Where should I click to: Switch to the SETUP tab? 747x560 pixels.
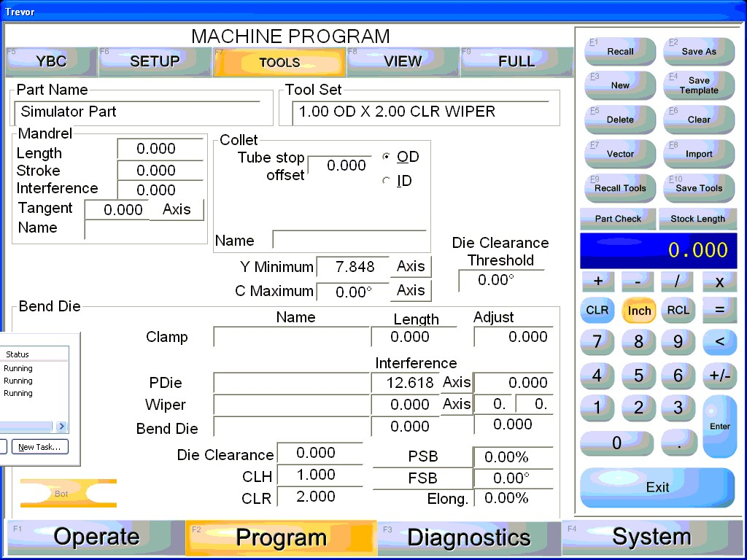[x=155, y=62]
